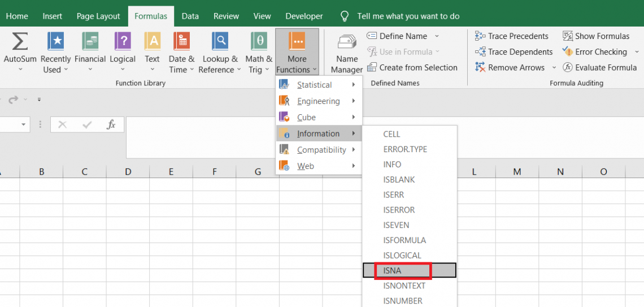Switch to the Page Layout tab

click(98, 16)
